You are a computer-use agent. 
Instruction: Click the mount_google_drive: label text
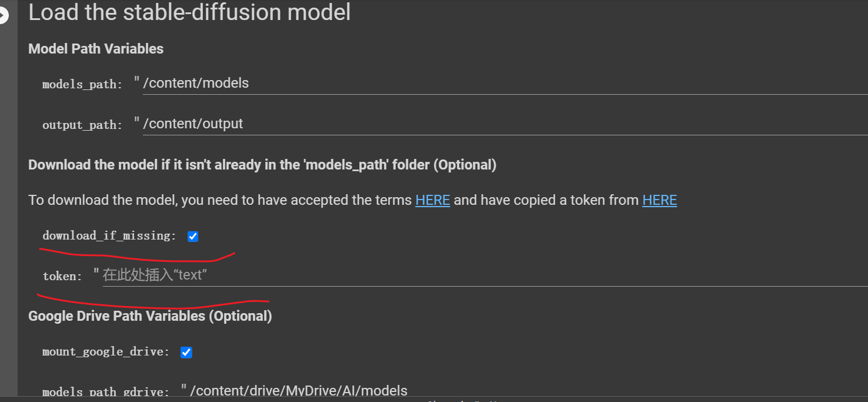click(x=106, y=352)
